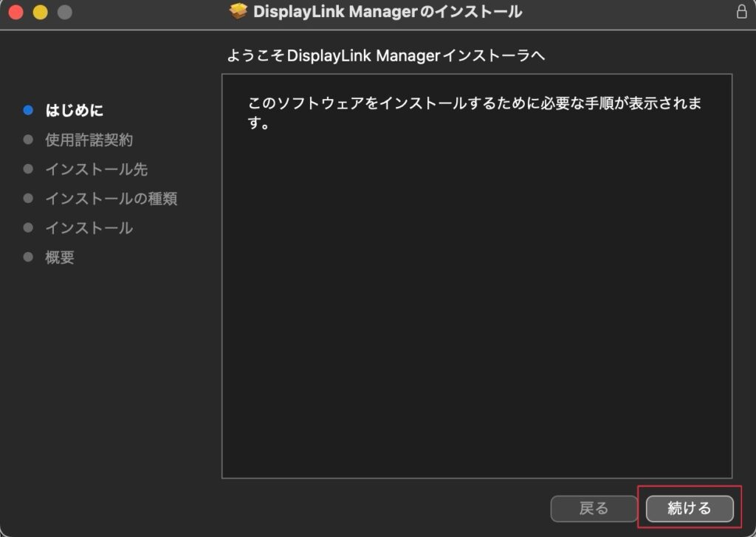Close the installer with the red button
This screenshot has width=756, height=537.
16,12
